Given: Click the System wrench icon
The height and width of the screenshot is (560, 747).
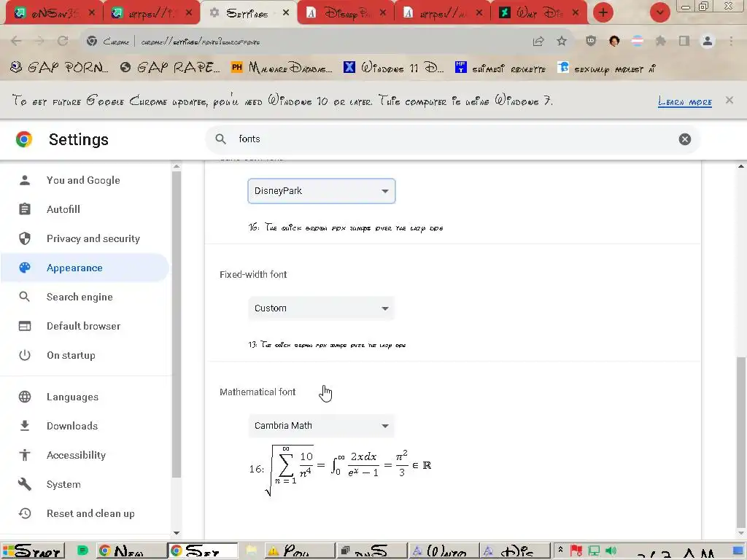Looking at the screenshot, I should click(25, 484).
